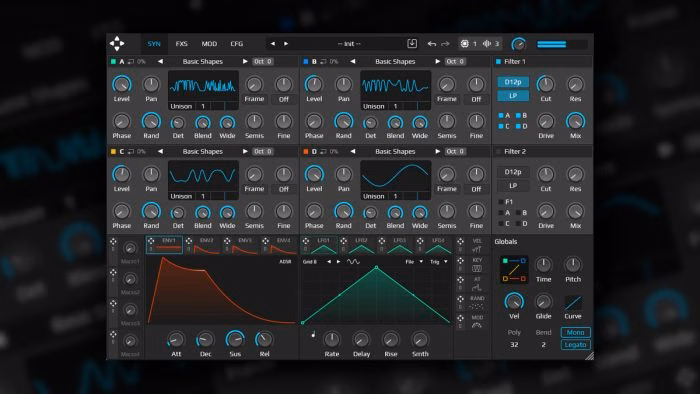The height and width of the screenshot is (394, 700).
Task: Next wavetable arrow for oscillator B
Action: click(x=438, y=62)
